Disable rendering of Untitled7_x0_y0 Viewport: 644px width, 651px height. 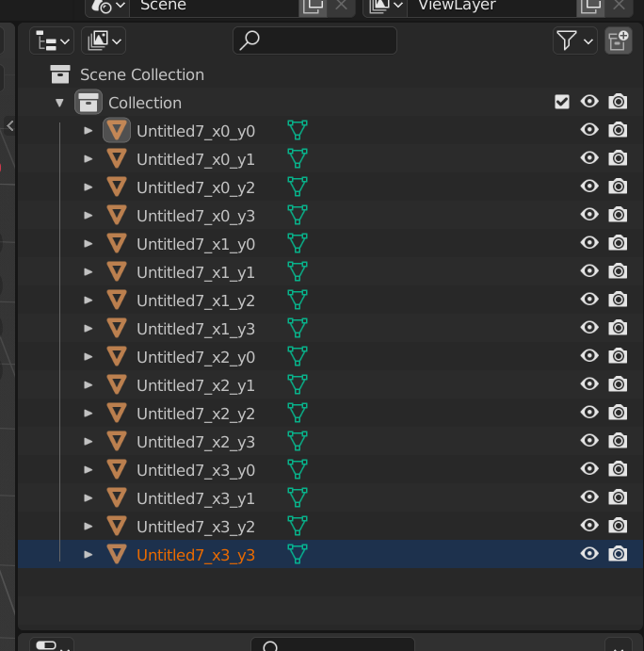[618, 129]
